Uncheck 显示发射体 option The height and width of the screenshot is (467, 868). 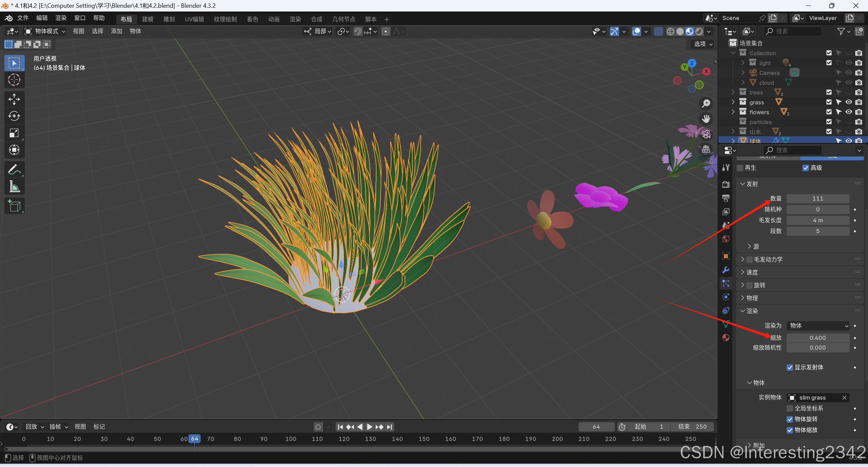click(790, 368)
